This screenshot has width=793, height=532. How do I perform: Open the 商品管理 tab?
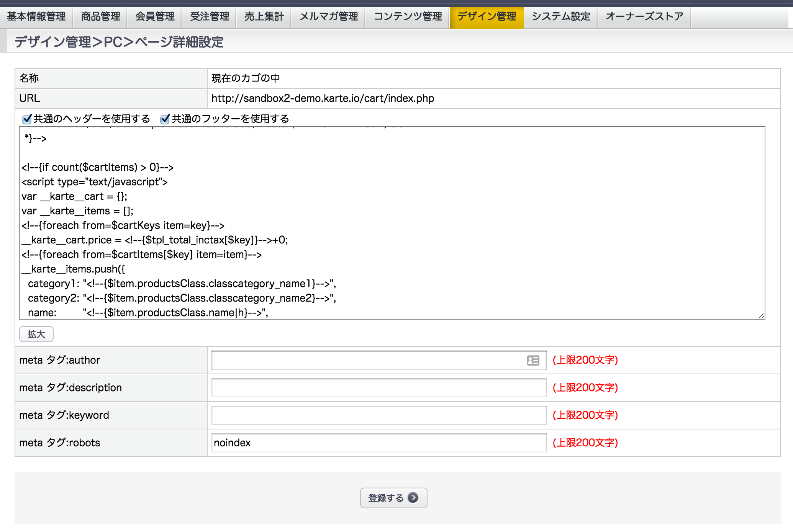pos(100,17)
